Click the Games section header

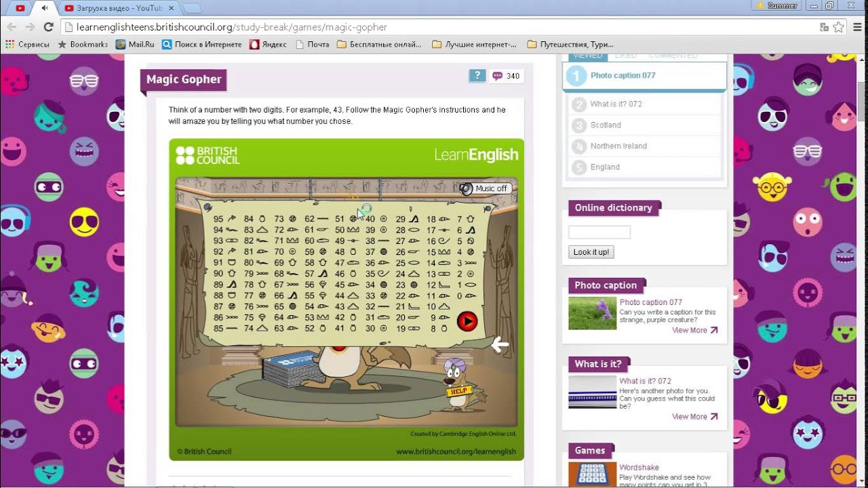pos(590,451)
